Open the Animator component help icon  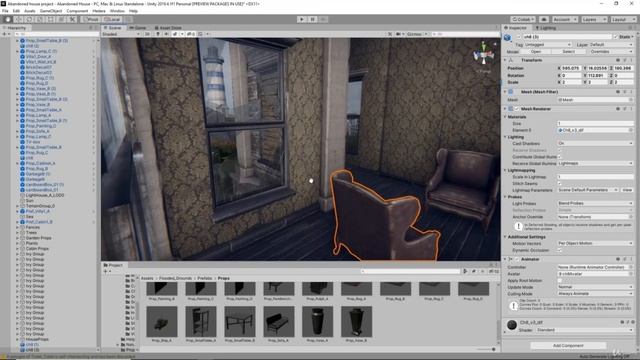618,259
